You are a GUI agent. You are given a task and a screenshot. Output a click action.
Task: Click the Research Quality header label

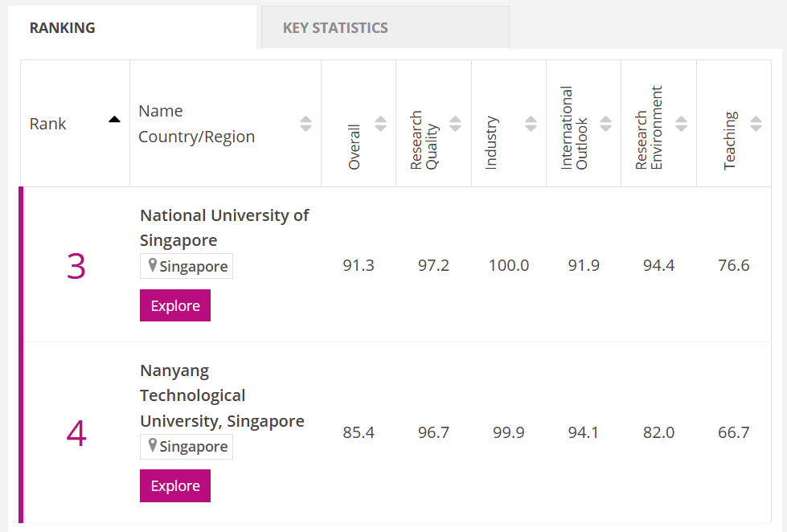[x=424, y=140]
